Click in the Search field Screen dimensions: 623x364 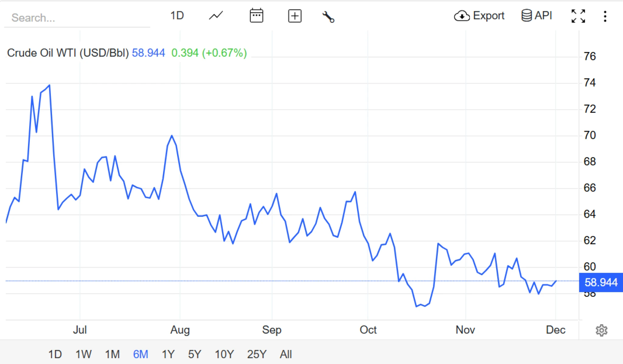(x=76, y=18)
